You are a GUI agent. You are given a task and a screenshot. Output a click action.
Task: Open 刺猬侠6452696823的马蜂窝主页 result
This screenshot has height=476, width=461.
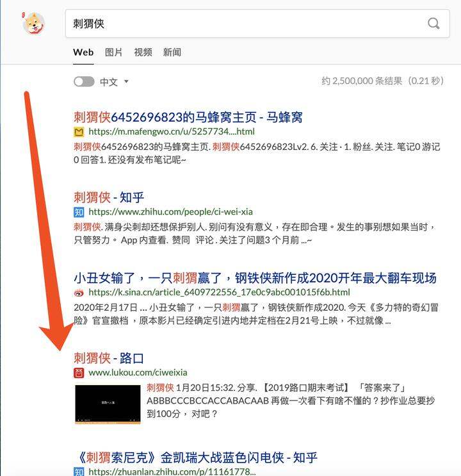(188, 117)
